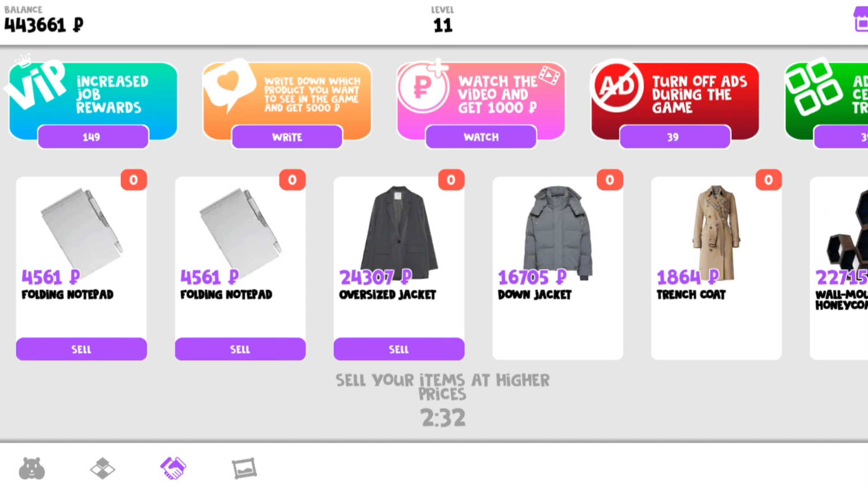Select the handshake trade tab icon
The image size is (868, 488).
point(173,468)
